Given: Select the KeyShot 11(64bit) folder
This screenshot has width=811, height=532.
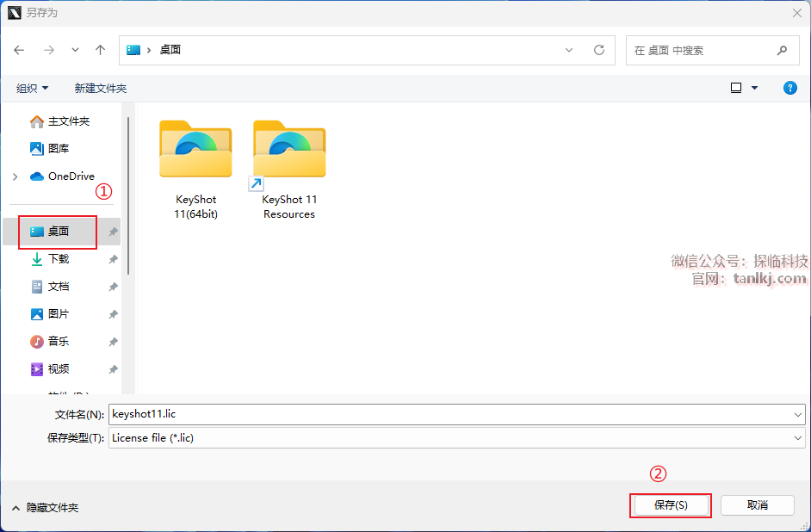Looking at the screenshot, I should [x=195, y=170].
